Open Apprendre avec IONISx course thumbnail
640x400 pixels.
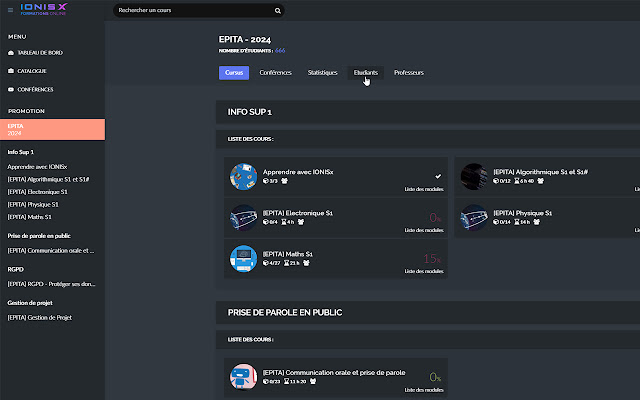[243, 177]
